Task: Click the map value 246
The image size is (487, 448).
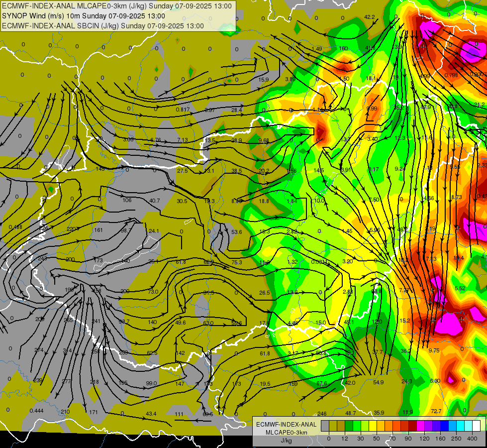Action: pyautogui.click(x=322, y=414)
